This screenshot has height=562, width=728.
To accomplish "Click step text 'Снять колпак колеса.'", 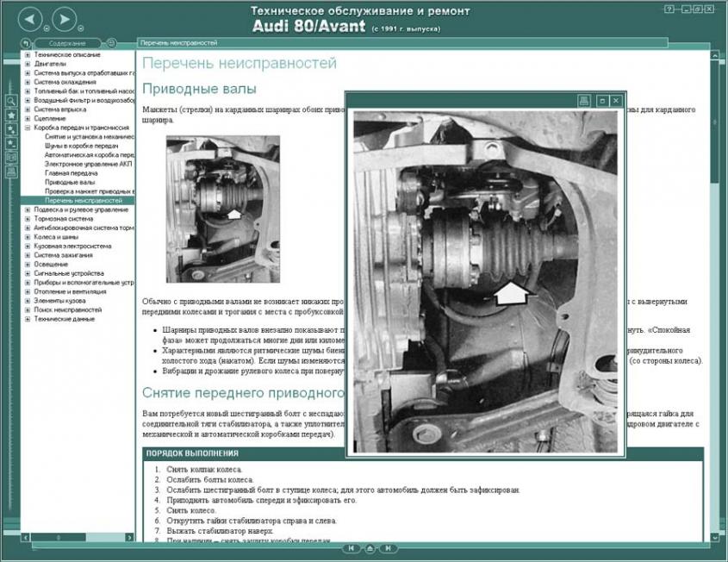I will click(x=204, y=470).
